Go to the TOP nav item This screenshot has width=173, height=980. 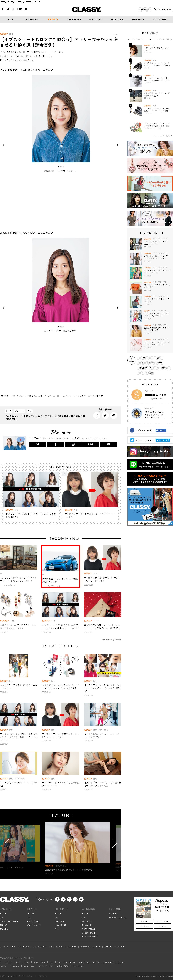pos(11,19)
